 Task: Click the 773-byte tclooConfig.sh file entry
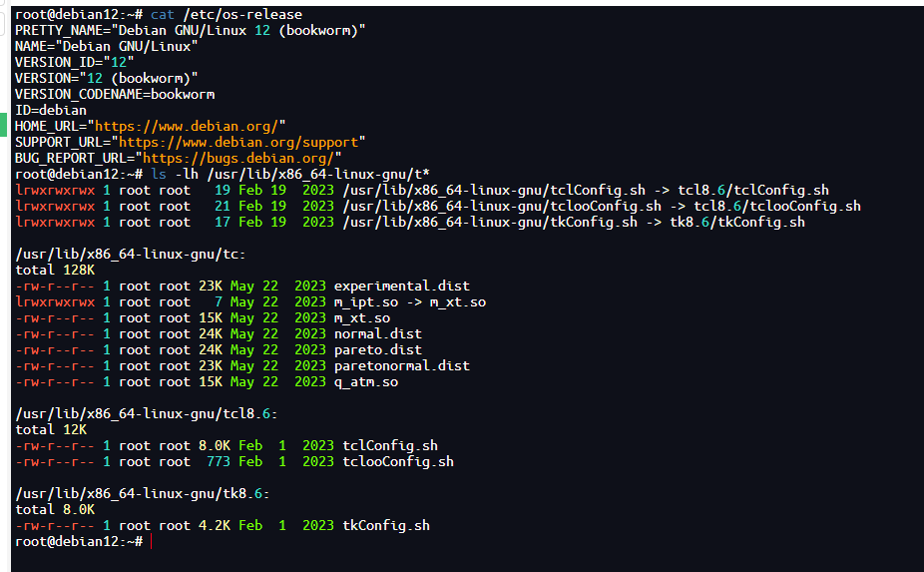click(234, 462)
